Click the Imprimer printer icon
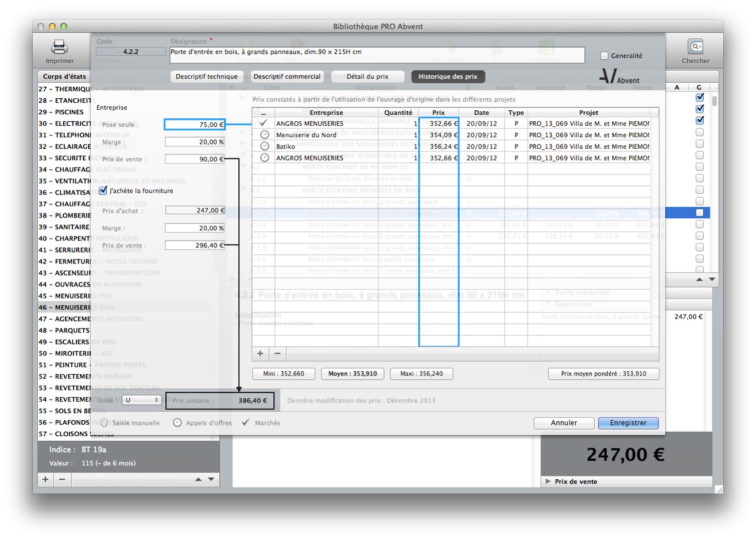 click(60, 47)
